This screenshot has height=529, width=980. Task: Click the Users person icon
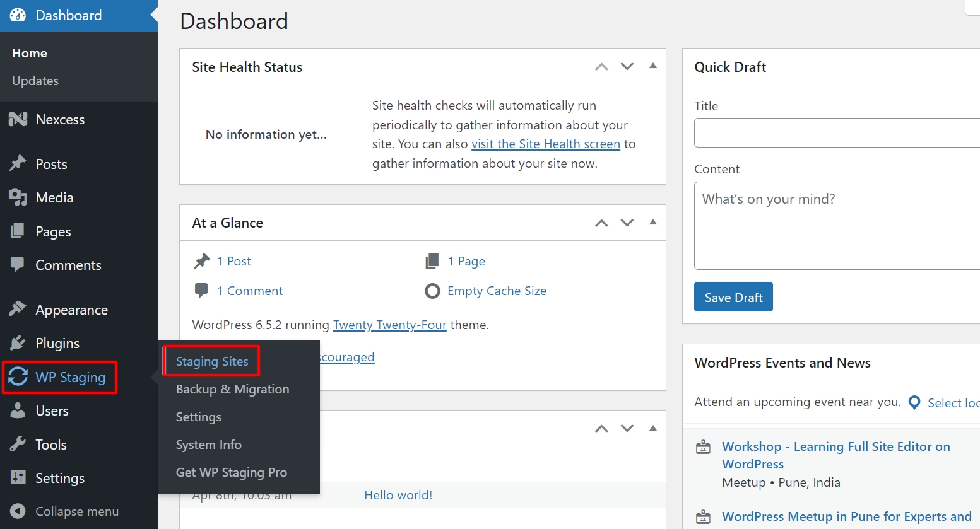click(x=18, y=410)
